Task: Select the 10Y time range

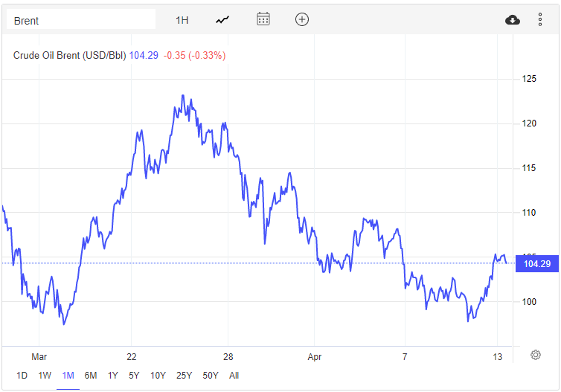Action: (158, 376)
